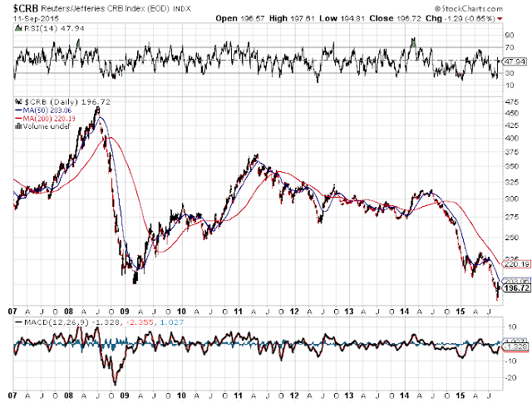Screen dimensions: 532x403
Task: Click the volume bars icon before Volume undef
Action: 18,126
